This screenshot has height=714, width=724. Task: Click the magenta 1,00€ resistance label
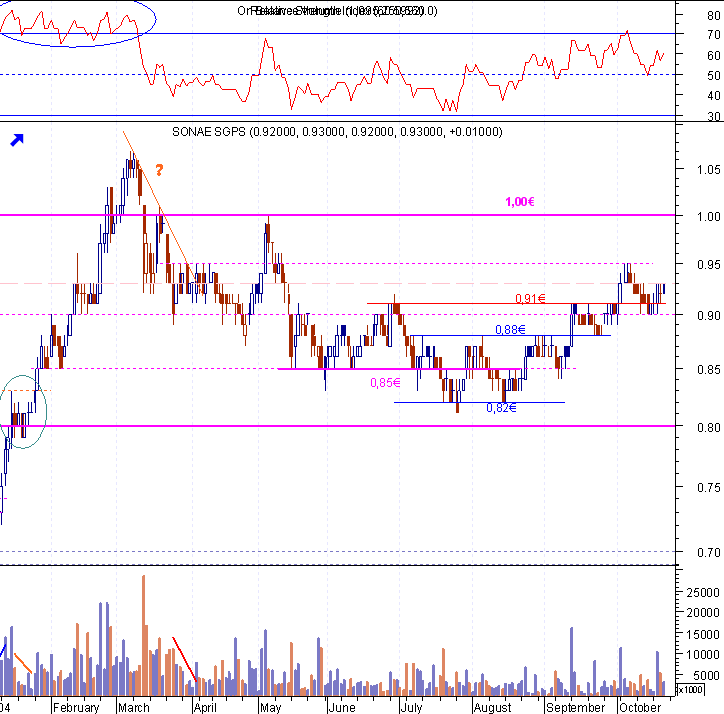520,202
